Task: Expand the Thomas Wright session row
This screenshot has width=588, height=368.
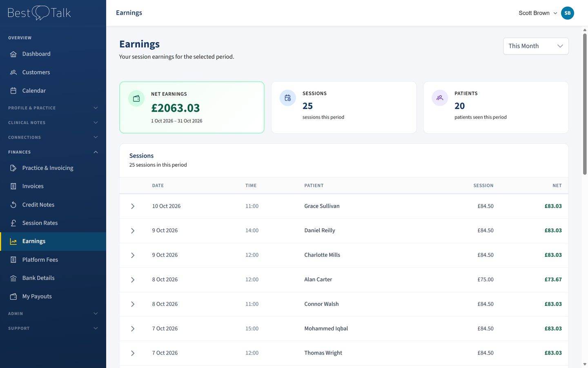Action: click(x=133, y=353)
